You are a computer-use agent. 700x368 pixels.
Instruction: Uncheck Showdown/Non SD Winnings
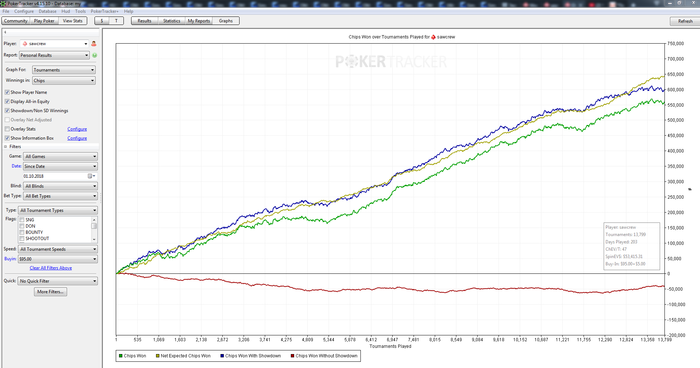point(7,110)
